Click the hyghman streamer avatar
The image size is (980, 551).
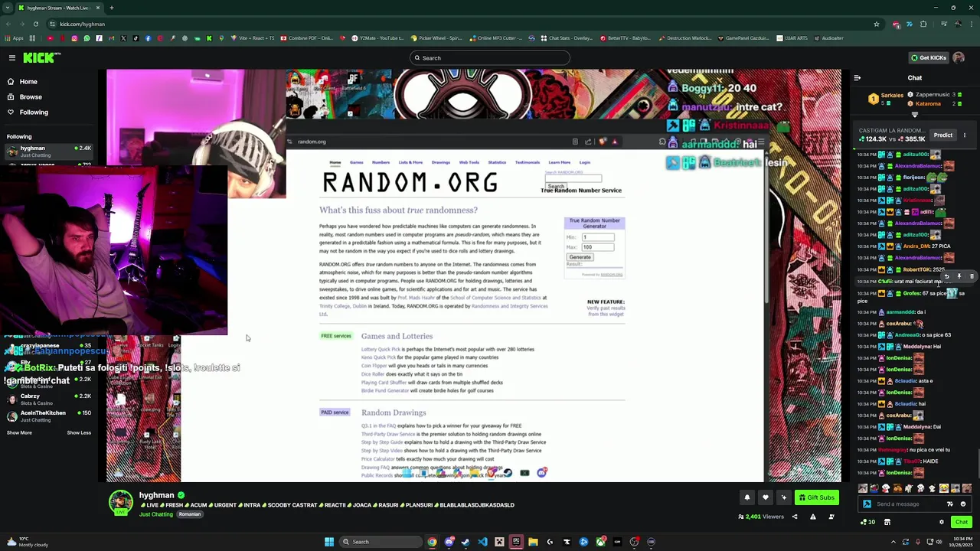pyautogui.click(x=120, y=502)
